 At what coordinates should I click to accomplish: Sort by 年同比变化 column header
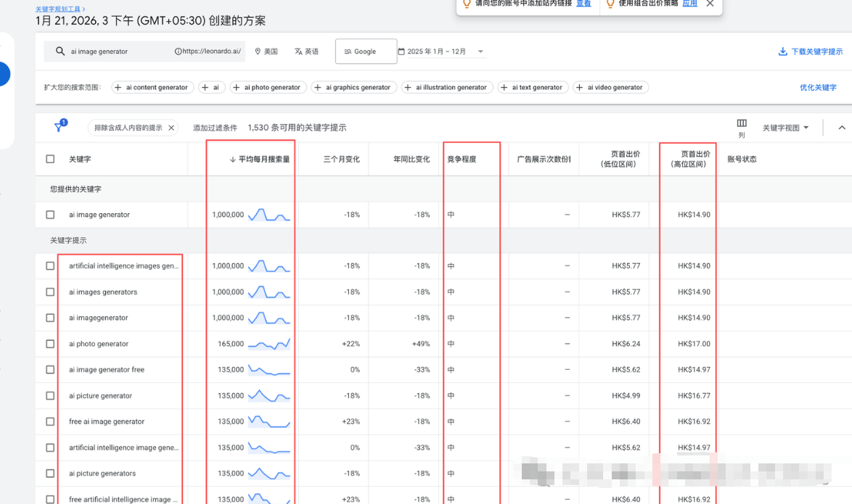point(411,159)
